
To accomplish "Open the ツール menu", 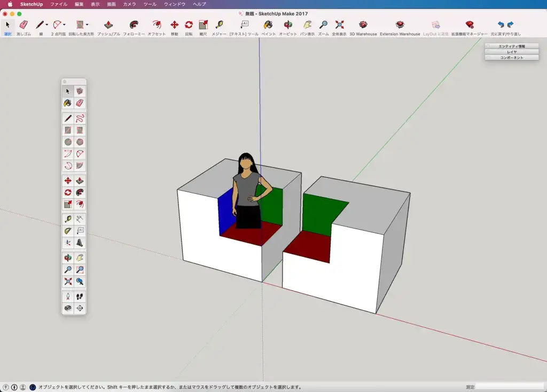I will click(150, 4).
